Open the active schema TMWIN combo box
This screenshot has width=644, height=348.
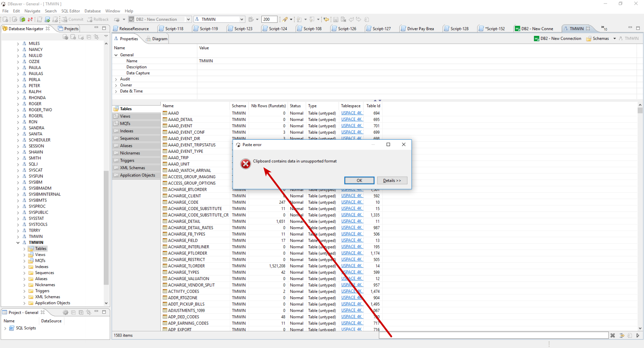click(x=220, y=20)
